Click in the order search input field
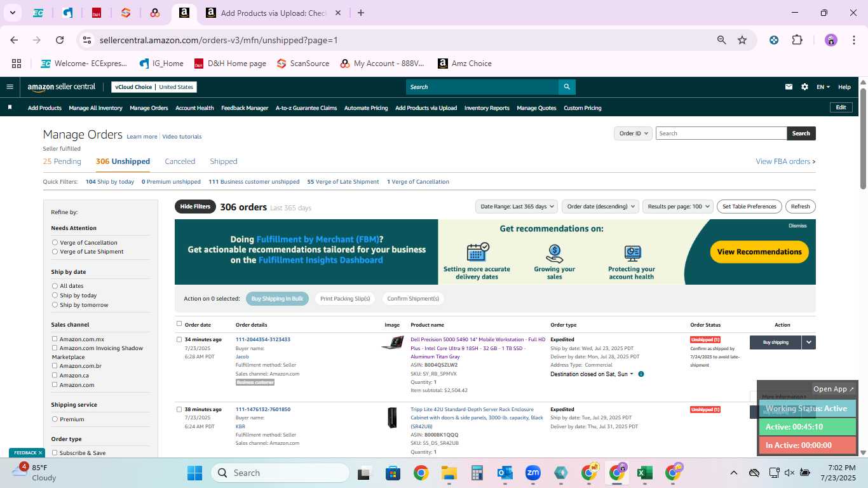 click(721, 133)
